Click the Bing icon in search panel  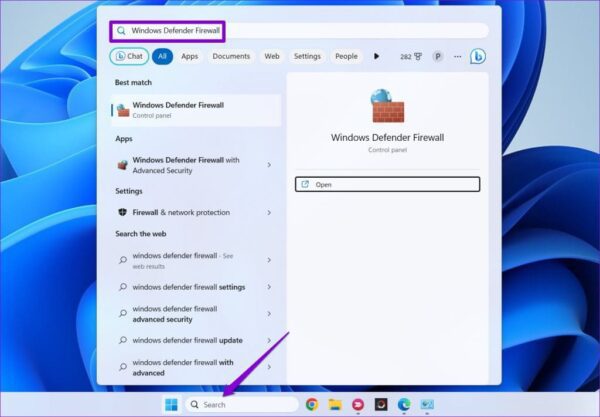point(478,56)
